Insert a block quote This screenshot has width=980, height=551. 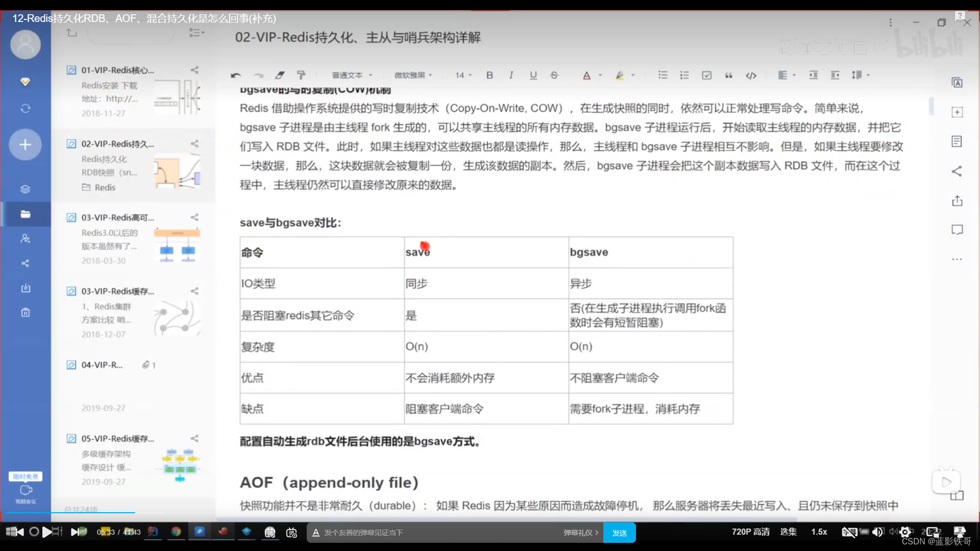pos(729,76)
